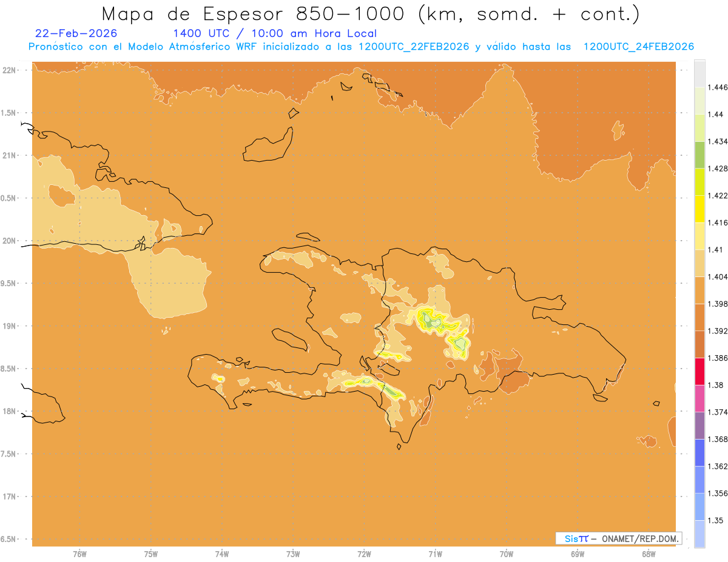Click legend value '1.41'

[715, 250]
